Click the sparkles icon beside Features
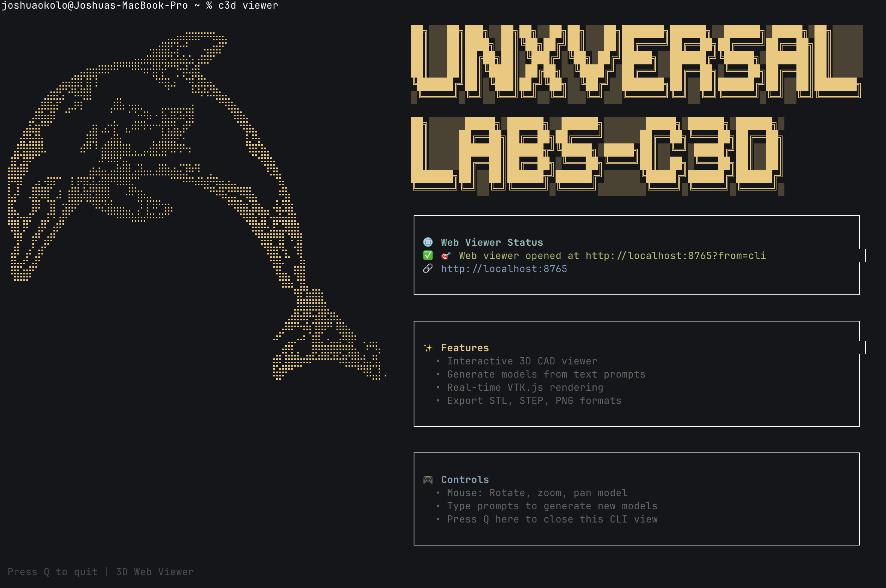886x588 pixels. click(x=428, y=348)
